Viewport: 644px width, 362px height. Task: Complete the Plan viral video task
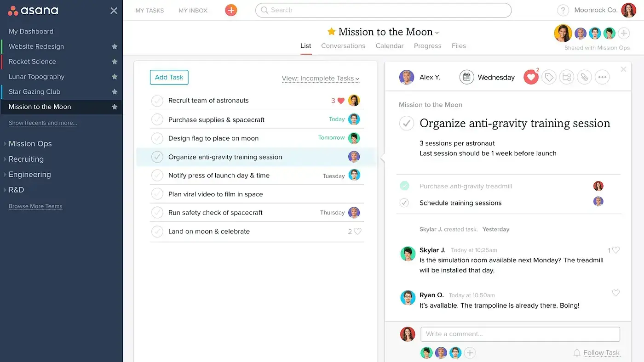pyautogui.click(x=157, y=194)
